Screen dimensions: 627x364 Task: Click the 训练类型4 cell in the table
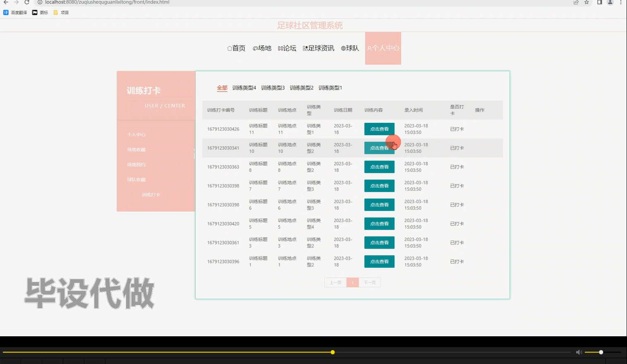(x=314, y=224)
